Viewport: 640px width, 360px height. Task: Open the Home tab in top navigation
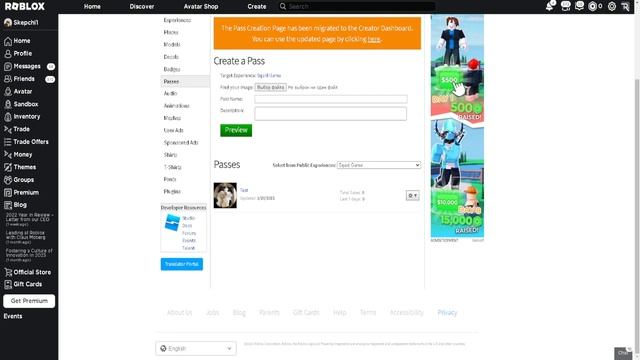(x=92, y=7)
